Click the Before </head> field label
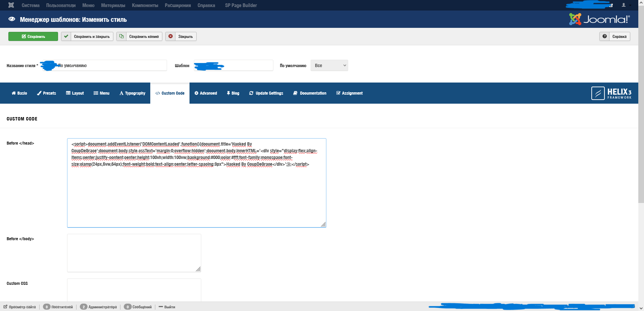Viewport: 644px width, 311px height. pyautogui.click(x=20, y=143)
